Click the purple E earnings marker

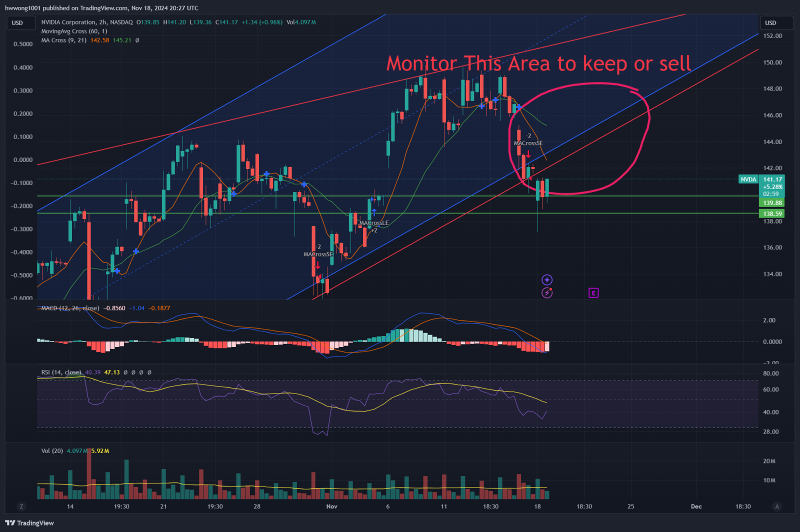[593, 293]
